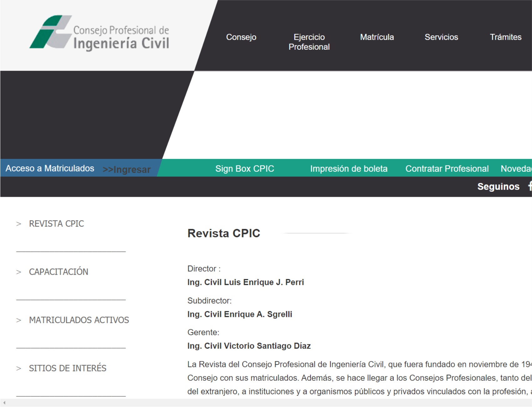Open the Novedades link
Screen dimensions: 532x407
coord(516,169)
